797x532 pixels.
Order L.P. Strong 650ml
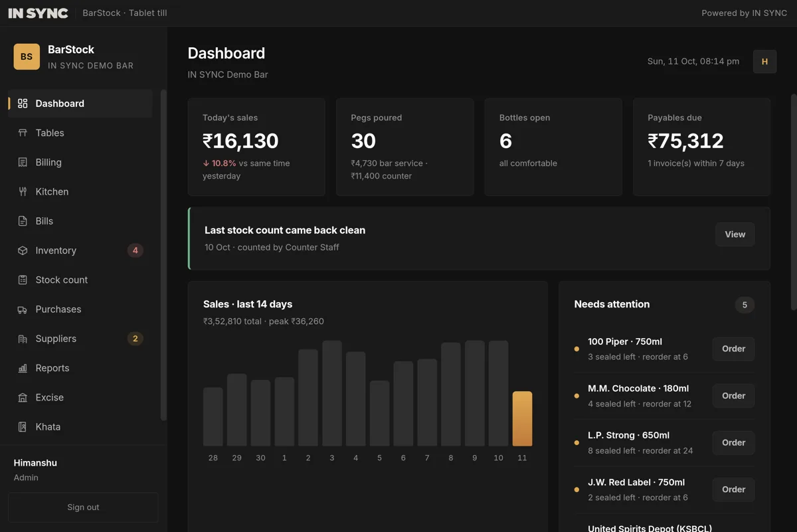pos(733,442)
